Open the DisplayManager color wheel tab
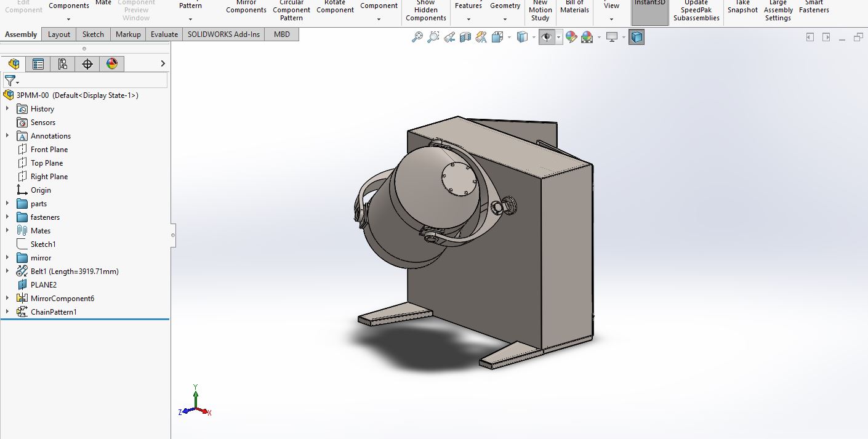 pos(112,63)
